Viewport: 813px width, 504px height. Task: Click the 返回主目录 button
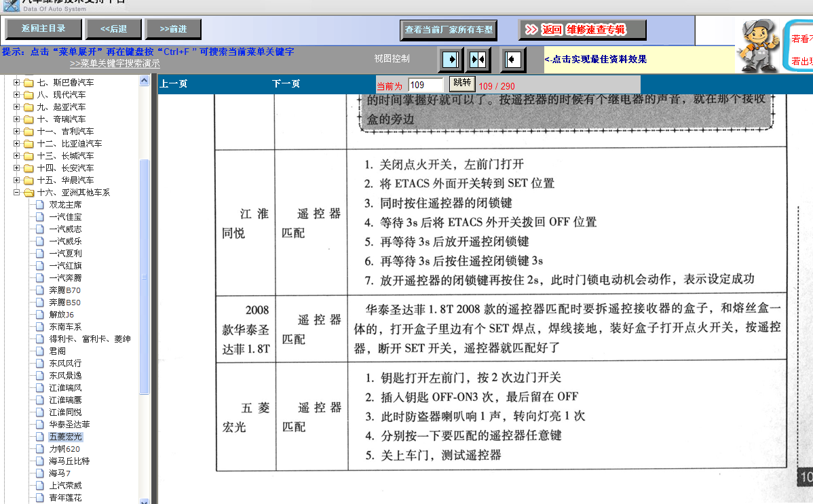tap(43, 29)
